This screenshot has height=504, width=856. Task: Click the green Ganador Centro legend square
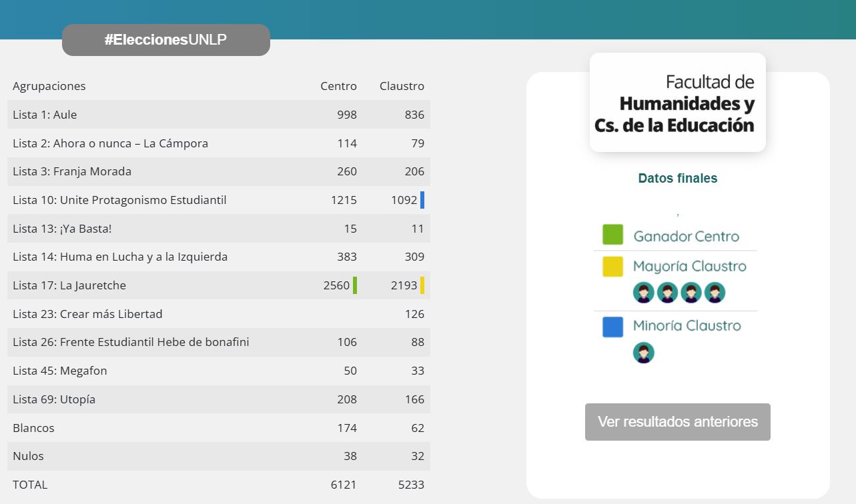coord(612,235)
